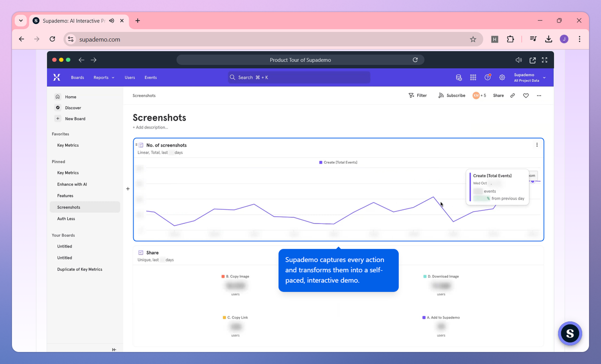This screenshot has width=601, height=364.
Task: Open Duplicate of Key Metrics board
Action: [x=80, y=269]
